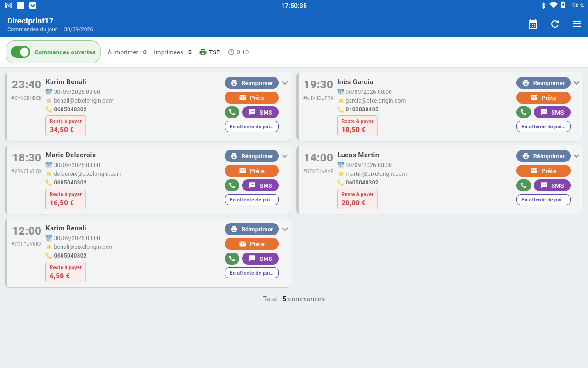Click the envelope icon beside garcia@pixelorigin.com

(340, 101)
